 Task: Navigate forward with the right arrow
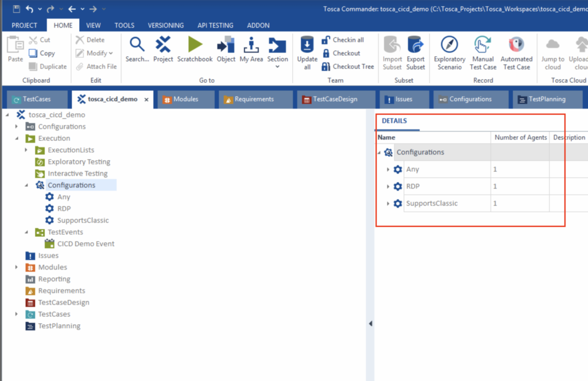pos(93,9)
